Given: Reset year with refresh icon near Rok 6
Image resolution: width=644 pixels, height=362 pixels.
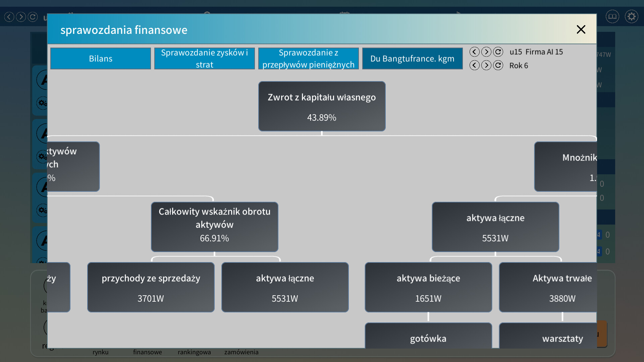Looking at the screenshot, I should [498, 65].
